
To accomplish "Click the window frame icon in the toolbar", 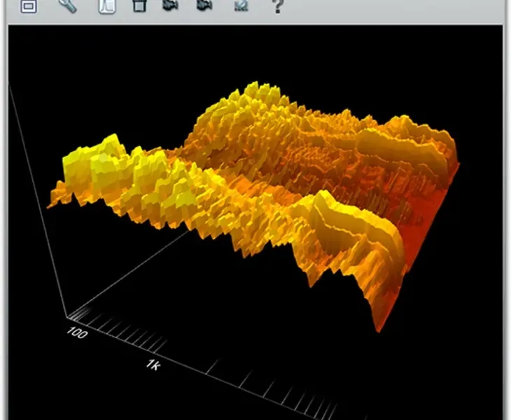I will 29,6.
